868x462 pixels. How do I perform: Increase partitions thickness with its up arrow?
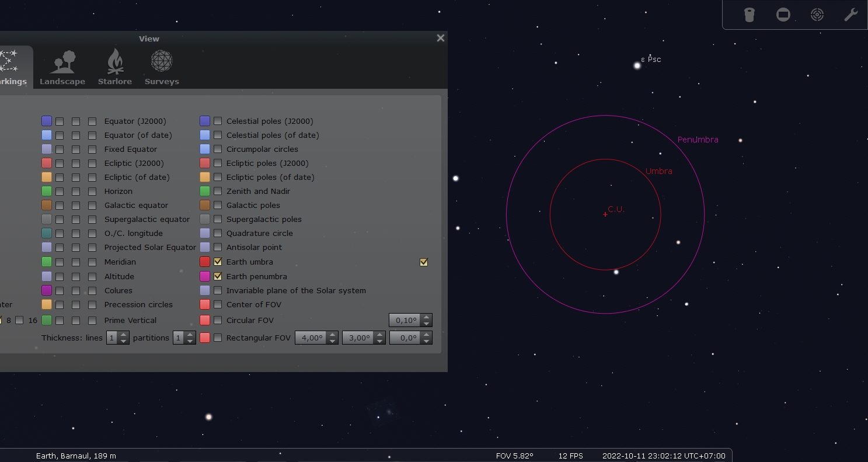(x=189, y=335)
